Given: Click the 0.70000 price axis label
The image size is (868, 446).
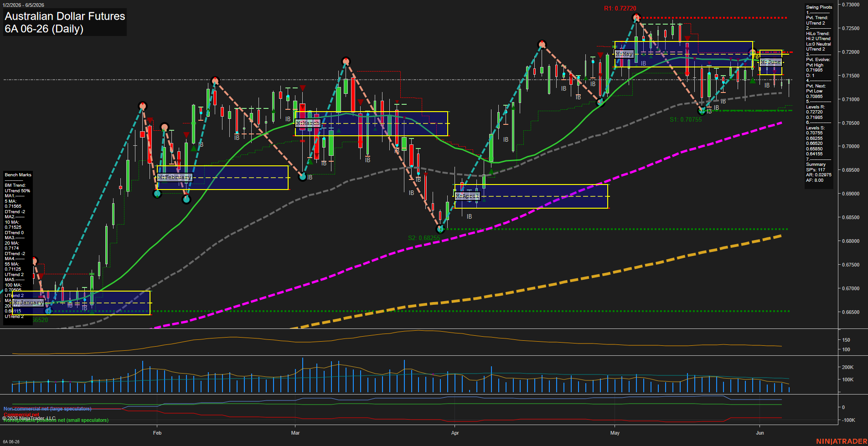Looking at the screenshot, I should click(851, 147).
